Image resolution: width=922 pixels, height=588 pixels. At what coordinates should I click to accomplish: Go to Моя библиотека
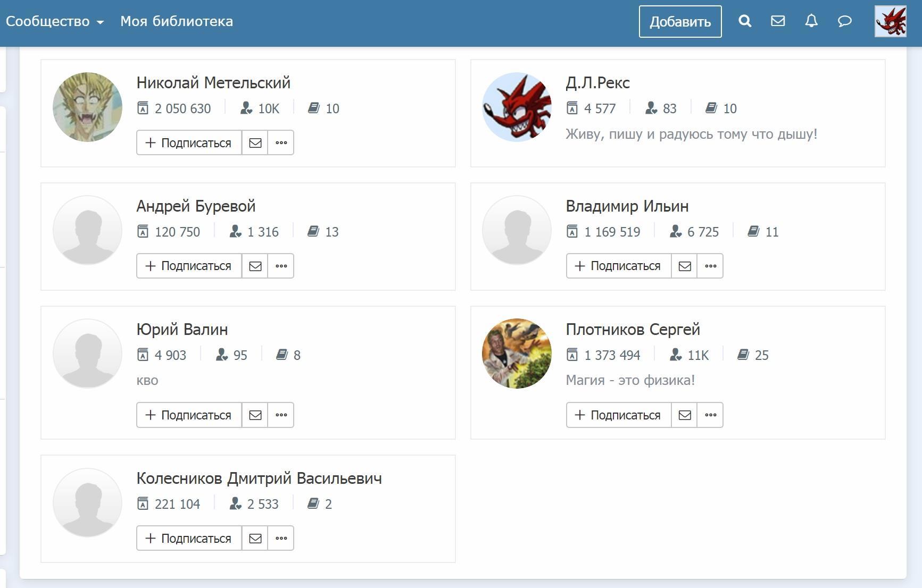click(176, 21)
